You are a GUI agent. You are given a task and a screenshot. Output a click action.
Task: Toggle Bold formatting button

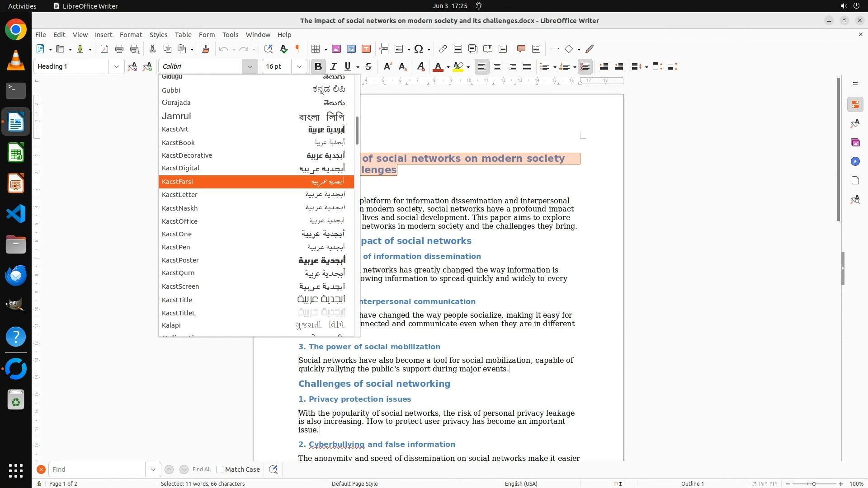(318, 67)
